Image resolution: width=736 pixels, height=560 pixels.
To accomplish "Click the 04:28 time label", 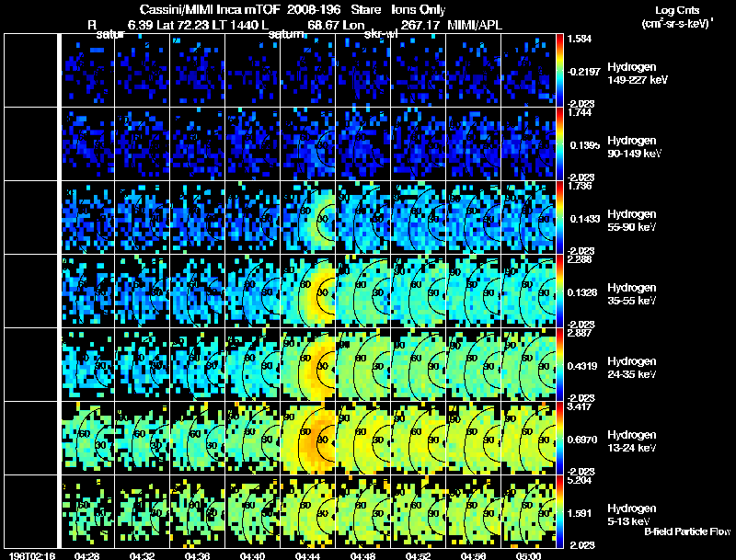I will point(86,555).
